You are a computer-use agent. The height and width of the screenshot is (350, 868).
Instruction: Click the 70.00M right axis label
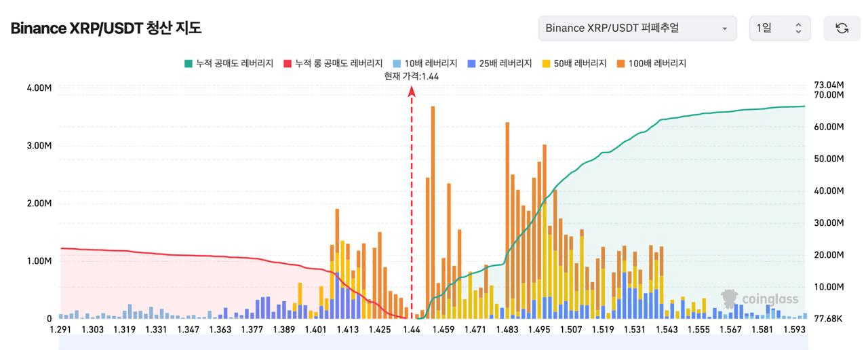pos(828,95)
